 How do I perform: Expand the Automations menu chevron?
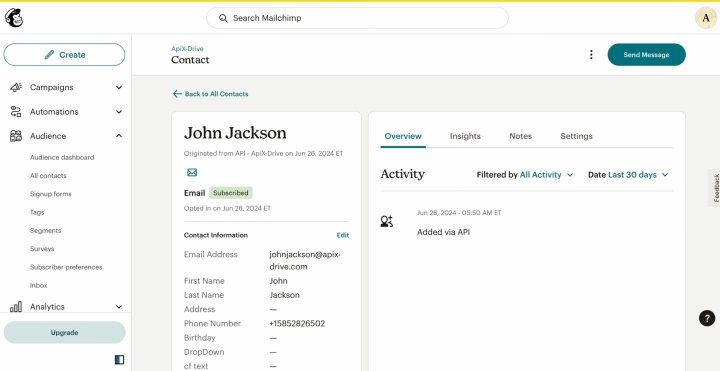[119, 112]
